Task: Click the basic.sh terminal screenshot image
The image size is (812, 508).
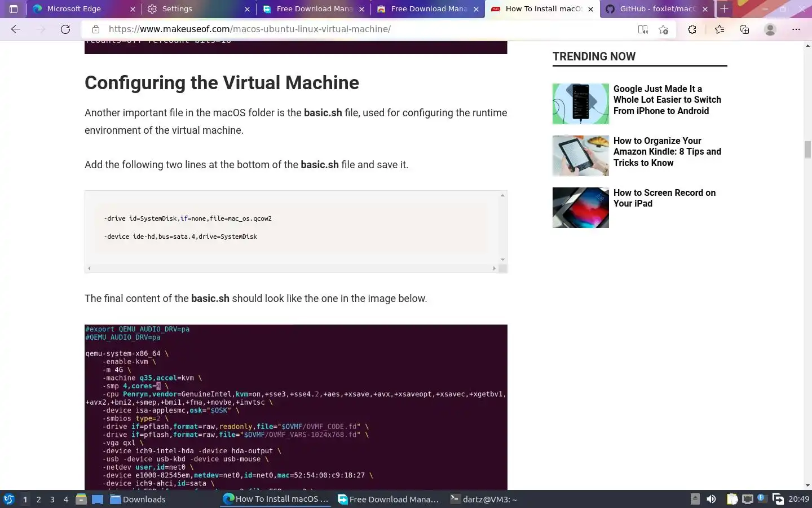Action: point(296,407)
